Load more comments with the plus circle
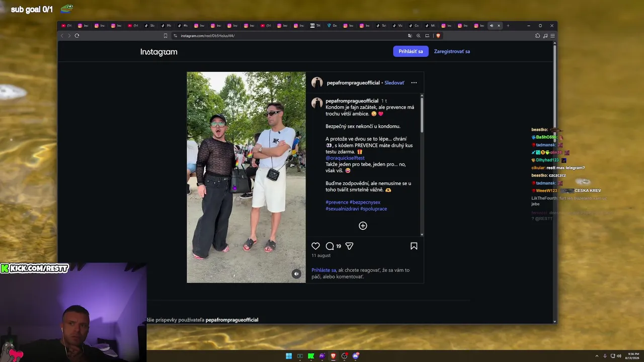The height and width of the screenshot is (362, 644). click(x=363, y=226)
